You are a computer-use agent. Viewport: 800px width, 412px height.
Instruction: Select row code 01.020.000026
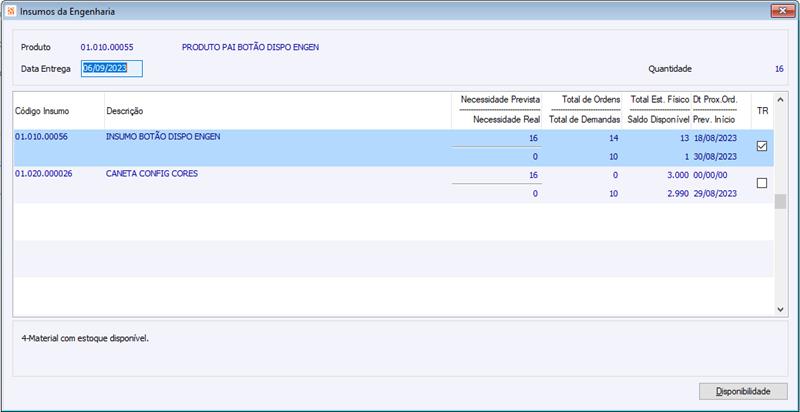[43, 174]
